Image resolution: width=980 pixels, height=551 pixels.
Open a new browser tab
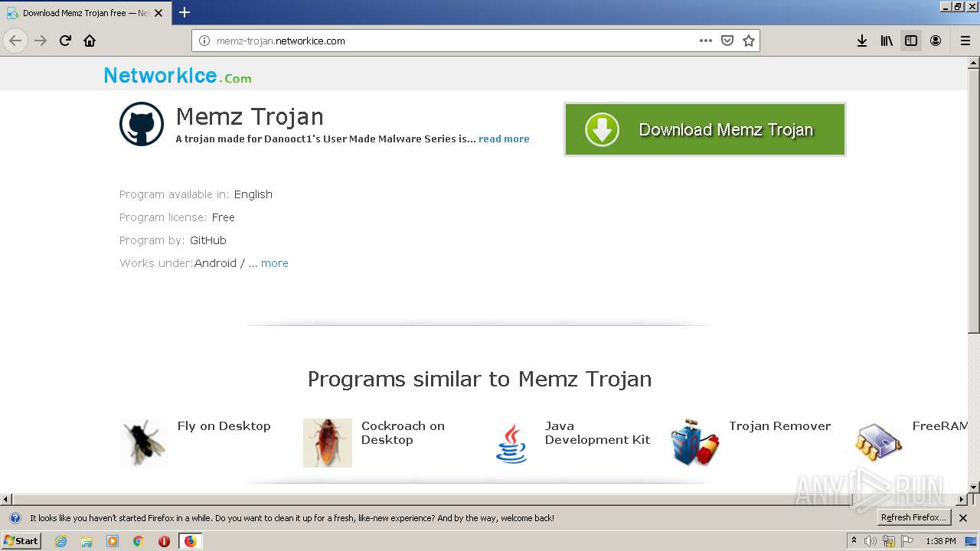pos(185,12)
